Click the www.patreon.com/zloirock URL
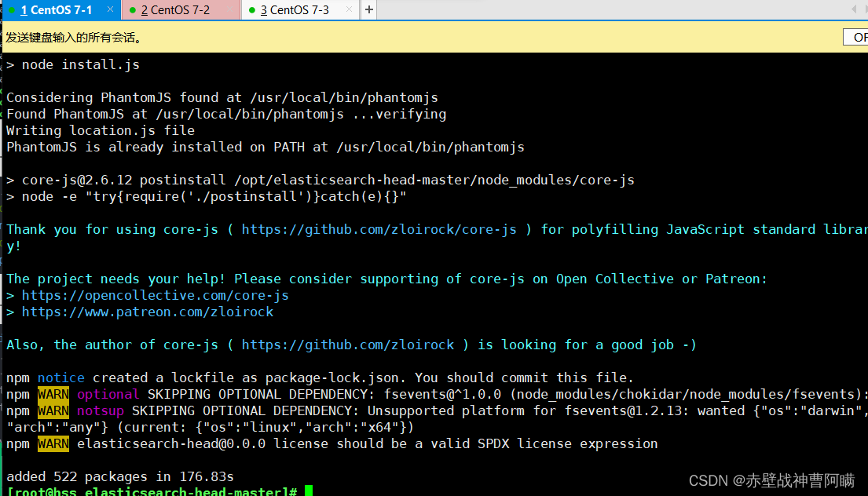 point(147,312)
